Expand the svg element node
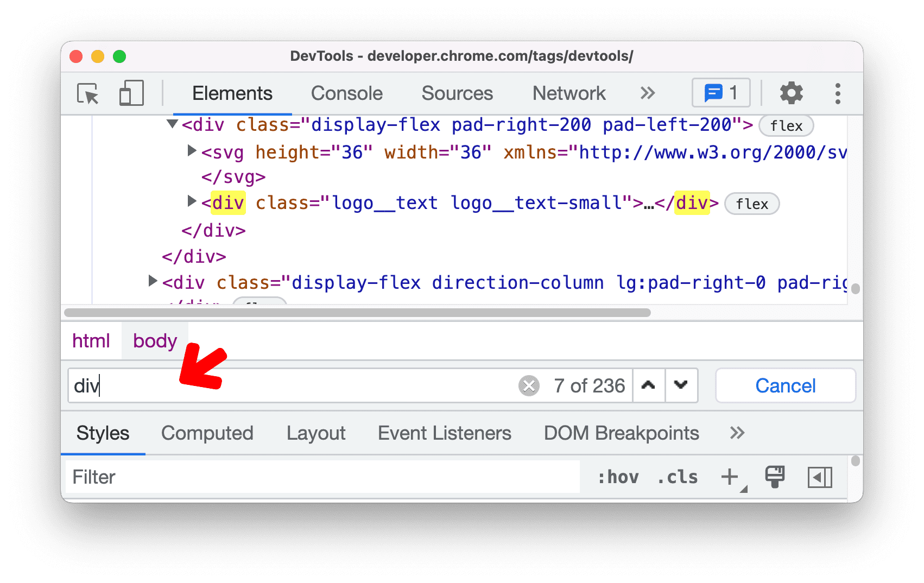This screenshot has width=924, height=583. coord(192,151)
